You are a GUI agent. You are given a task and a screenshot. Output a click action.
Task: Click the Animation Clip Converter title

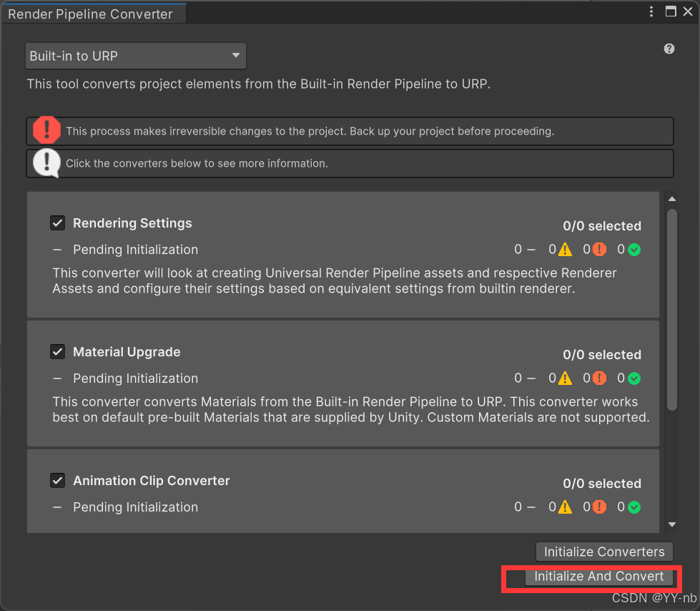pos(152,481)
